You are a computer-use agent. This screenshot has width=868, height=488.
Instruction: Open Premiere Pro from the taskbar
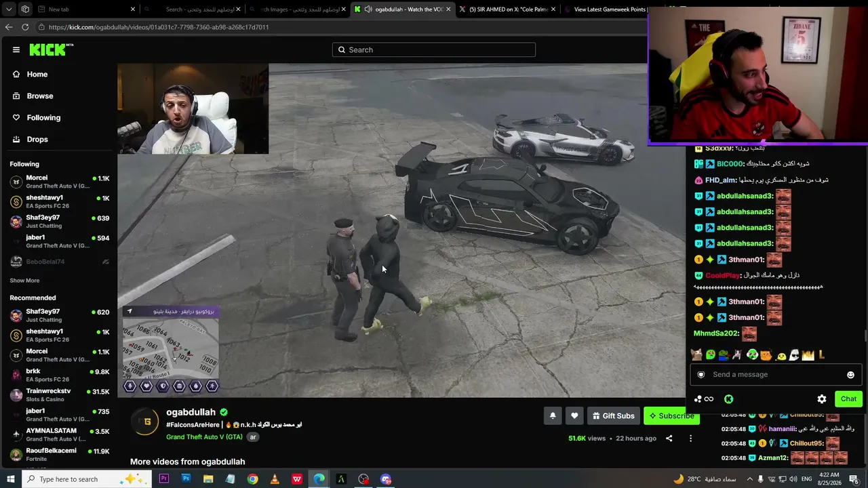coord(163,479)
